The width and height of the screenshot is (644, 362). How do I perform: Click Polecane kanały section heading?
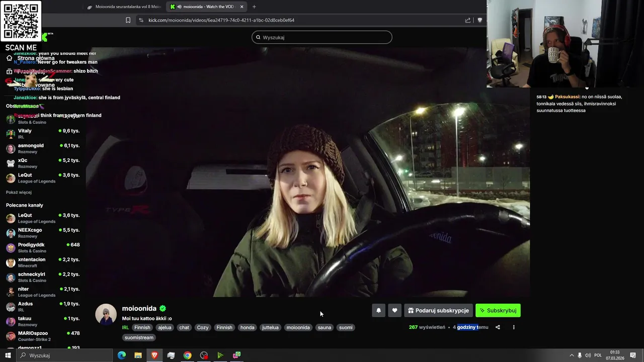[x=25, y=205]
